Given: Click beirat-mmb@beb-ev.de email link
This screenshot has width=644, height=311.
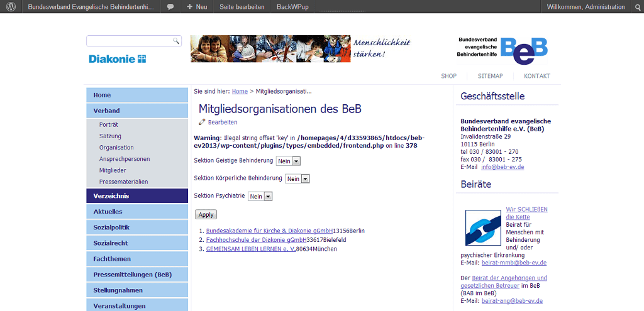Looking at the screenshot, I should point(514,263).
